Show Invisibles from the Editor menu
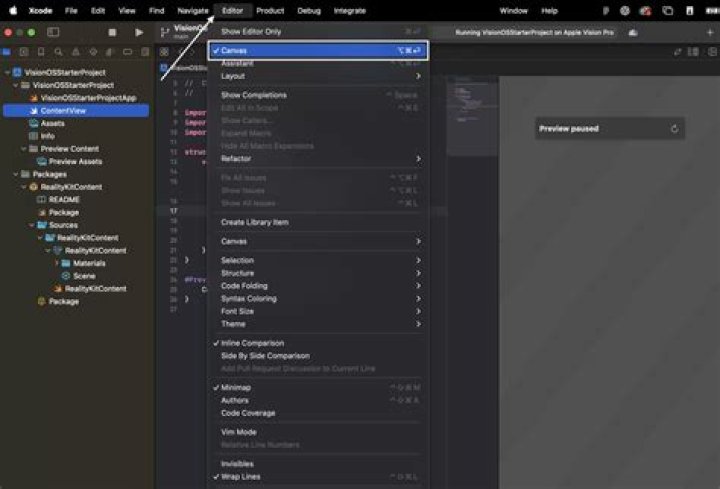 (318, 464)
